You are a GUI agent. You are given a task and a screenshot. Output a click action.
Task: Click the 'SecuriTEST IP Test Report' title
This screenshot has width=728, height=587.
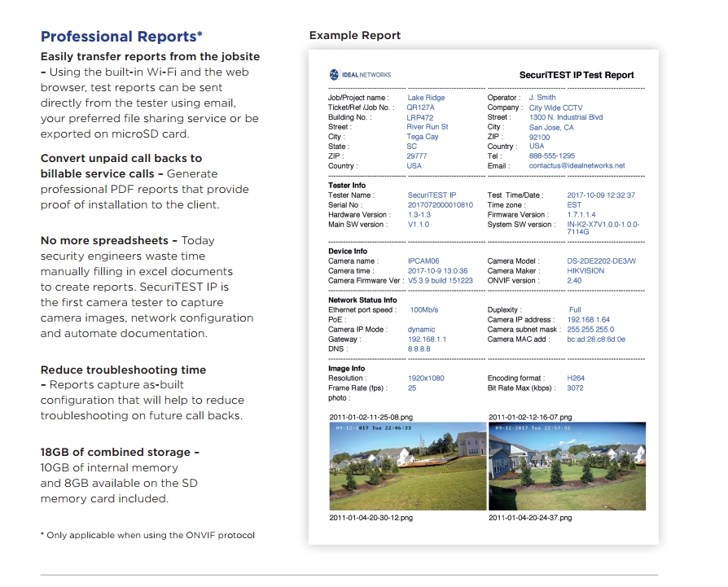[x=577, y=75]
